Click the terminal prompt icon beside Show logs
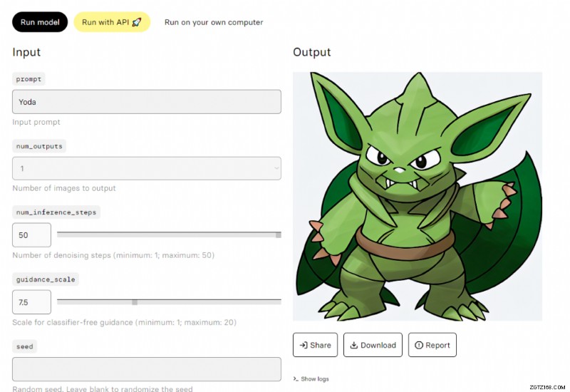The image size is (570, 392). (296, 379)
